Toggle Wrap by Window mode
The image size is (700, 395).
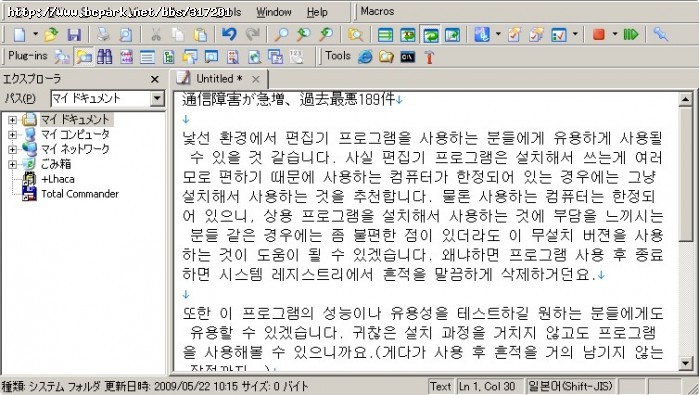(x=430, y=35)
